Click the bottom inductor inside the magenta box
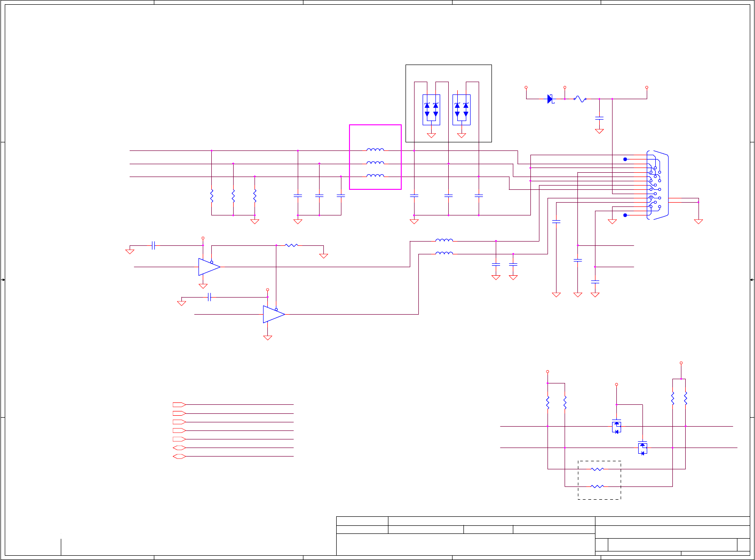 (x=375, y=176)
